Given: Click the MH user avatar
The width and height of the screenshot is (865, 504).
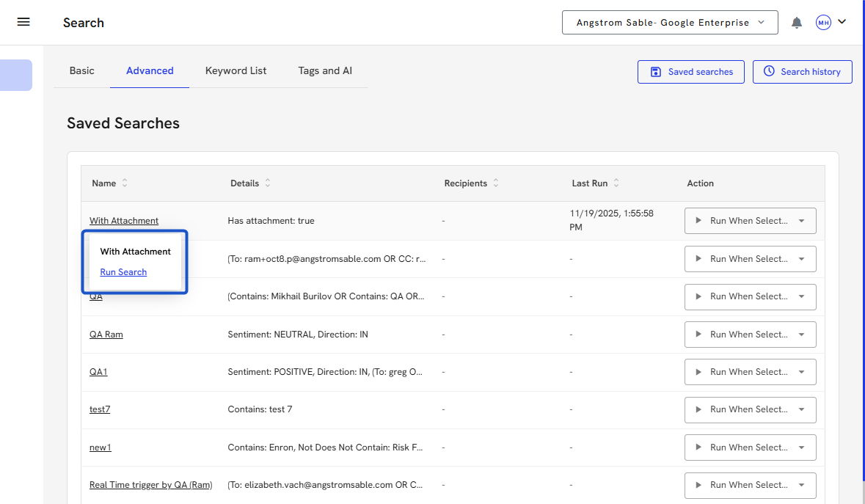Looking at the screenshot, I should pyautogui.click(x=823, y=23).
